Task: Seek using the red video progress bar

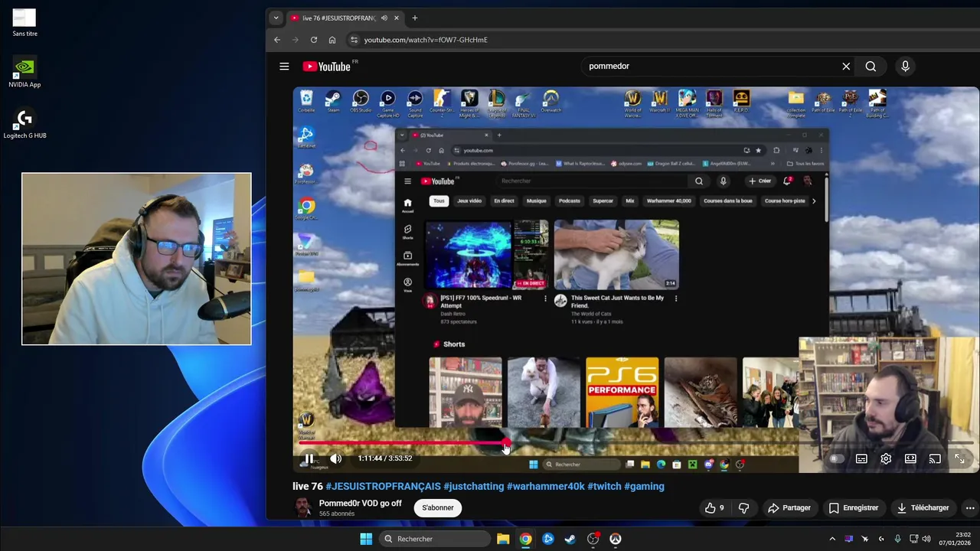Action: tap(635, 442)
